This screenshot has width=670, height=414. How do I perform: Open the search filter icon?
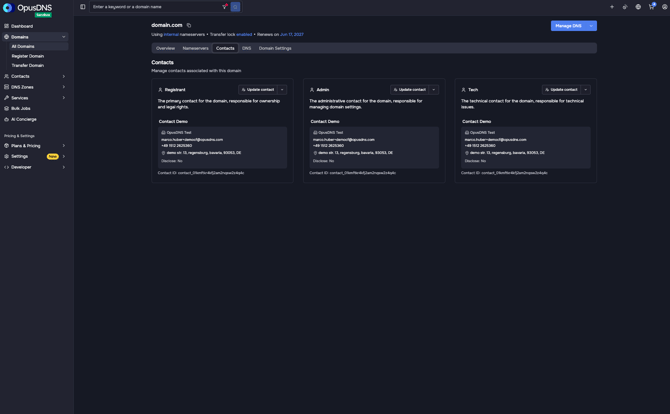tap(224, 7)
